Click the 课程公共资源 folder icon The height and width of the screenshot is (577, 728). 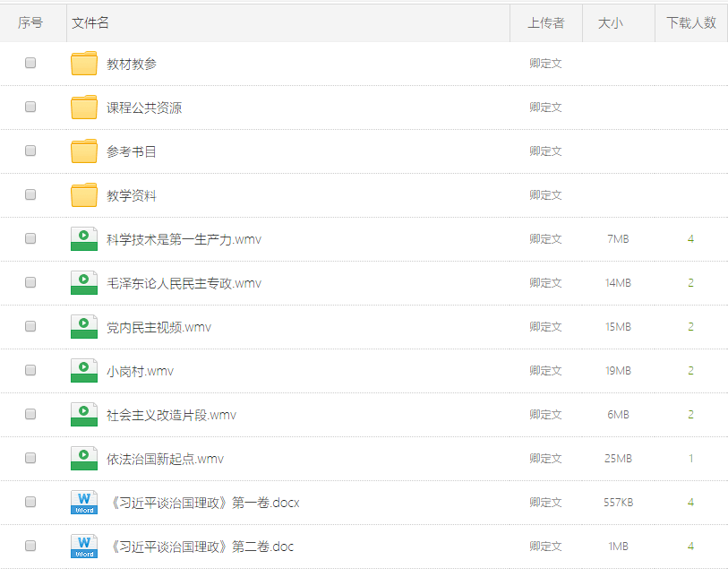click(x=84, y=108)
